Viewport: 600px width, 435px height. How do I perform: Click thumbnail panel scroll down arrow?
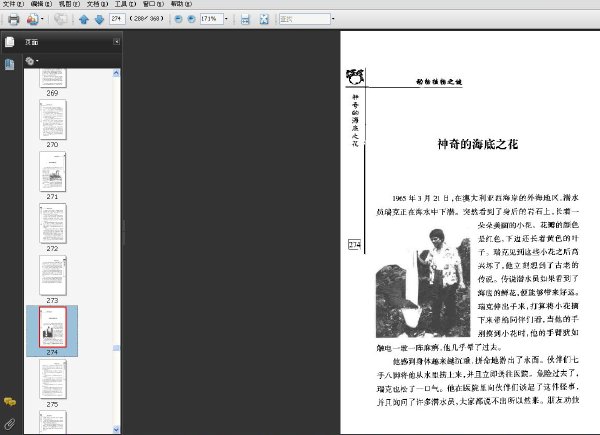[x=116, y=429]
